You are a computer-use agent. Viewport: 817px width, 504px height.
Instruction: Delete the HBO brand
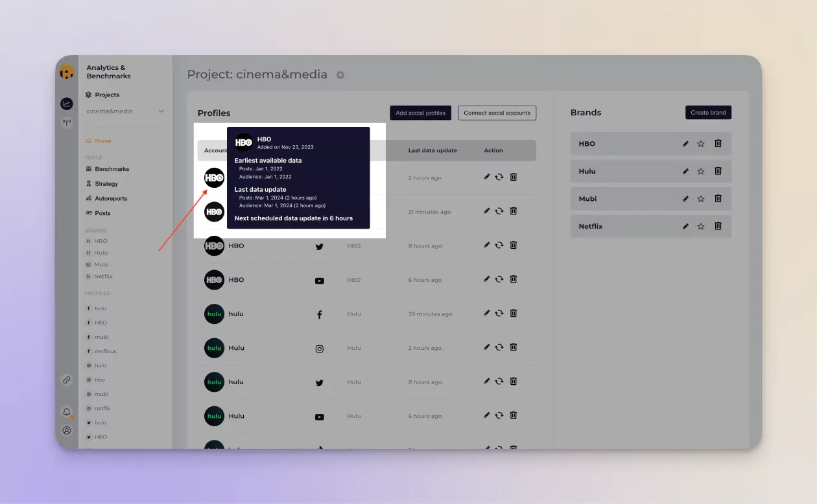[718, 144]
